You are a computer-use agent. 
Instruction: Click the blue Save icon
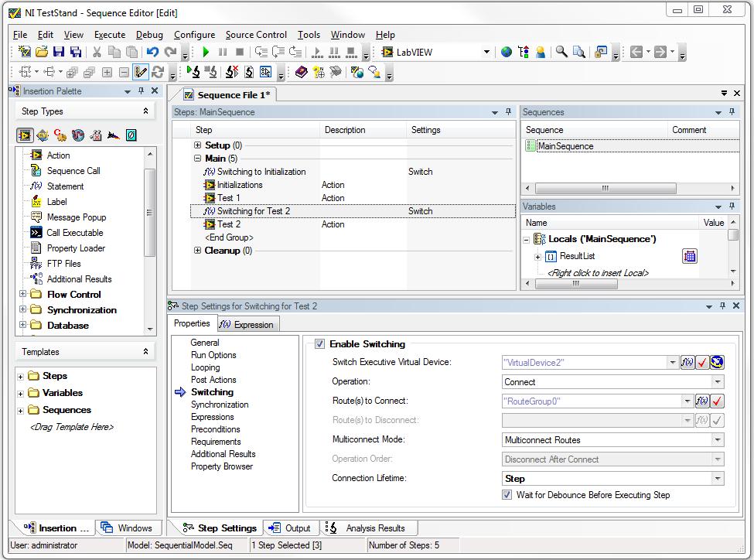[x=59, y=52]
